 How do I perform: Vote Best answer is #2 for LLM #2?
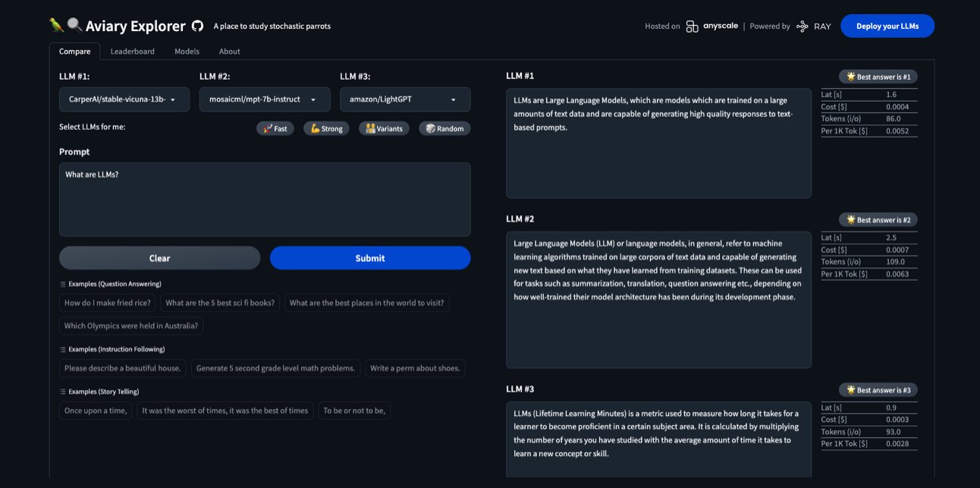(x=878, y=219)
